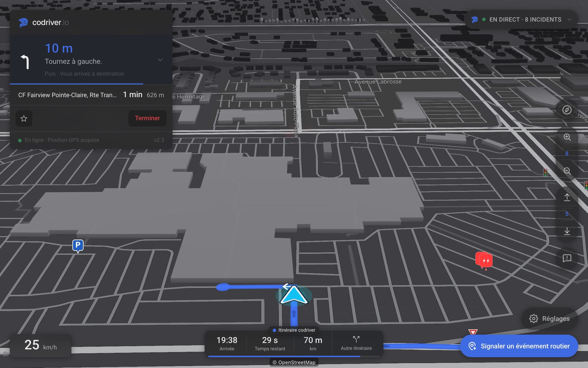This screenshot has height=368, width=588.
Task: Click the Itinéraire codriver label
Action: 294,330
